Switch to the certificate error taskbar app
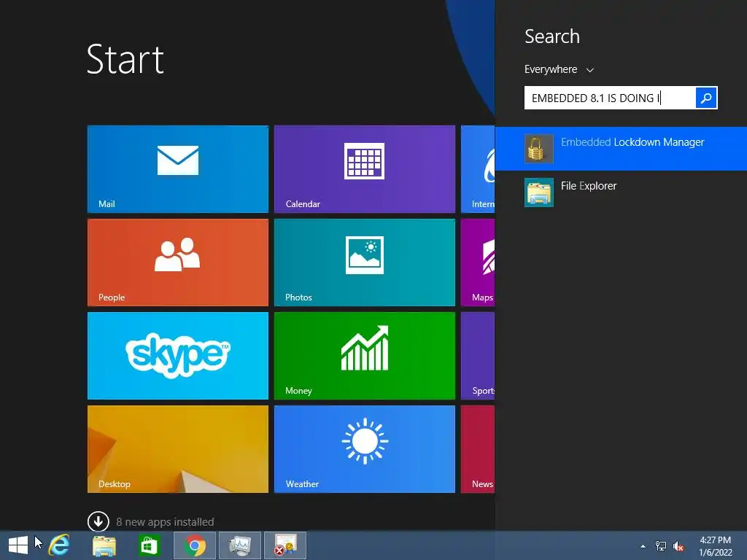The width and height of the screenshot is (747, 560). click(x=285, y=545)
